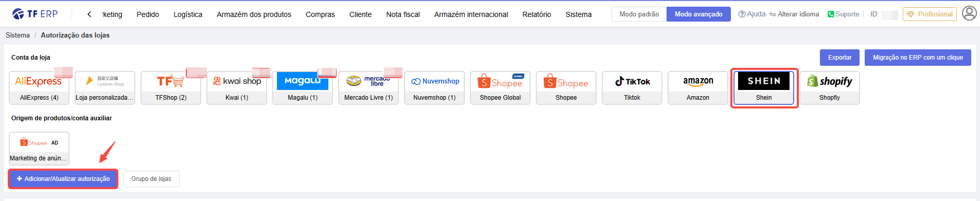Choose the Shopee Global store tile

click(x=500, y=88)
